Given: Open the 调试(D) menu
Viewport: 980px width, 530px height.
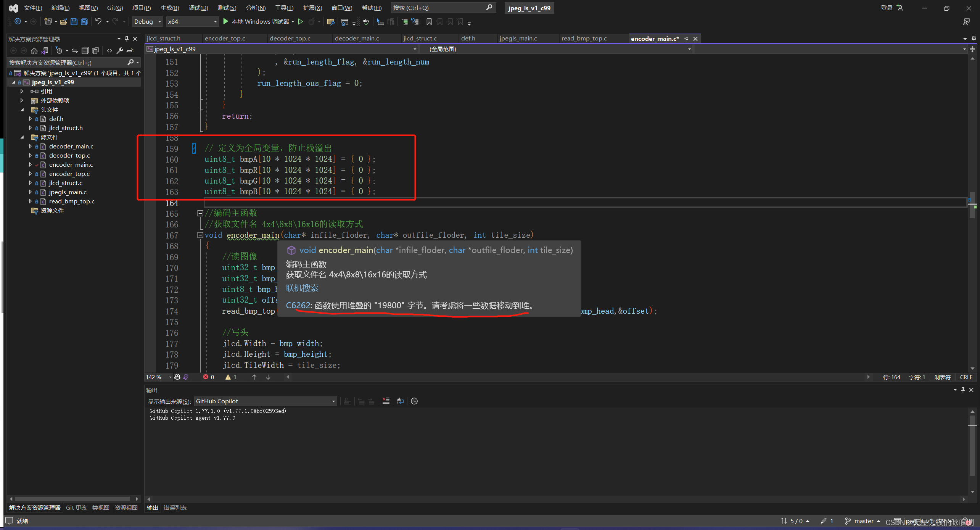Looking at the screenshot, I should click(x=198, y=8).
